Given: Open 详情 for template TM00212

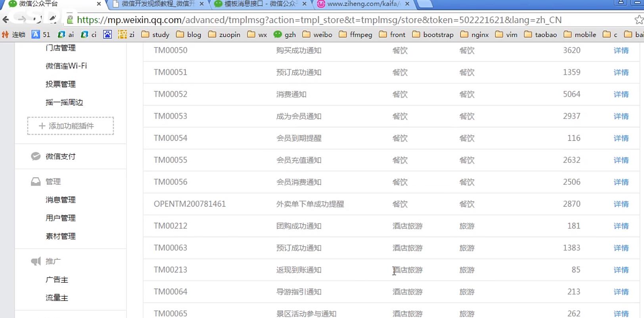Looking at the screenshot, I should coord(621,226).
